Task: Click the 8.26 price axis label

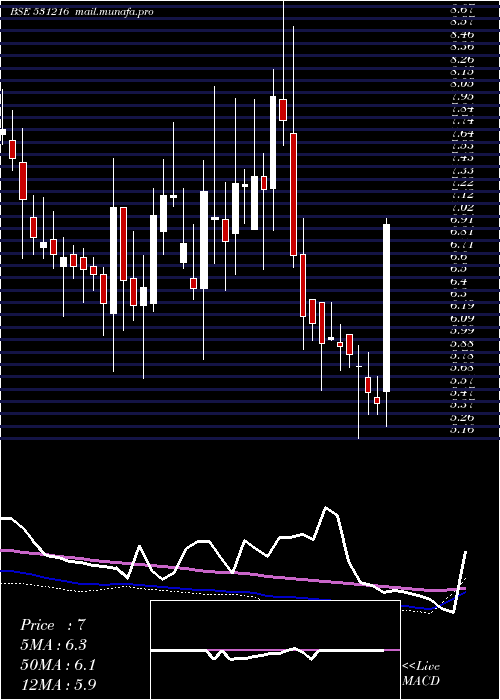Action: (462, 59)
